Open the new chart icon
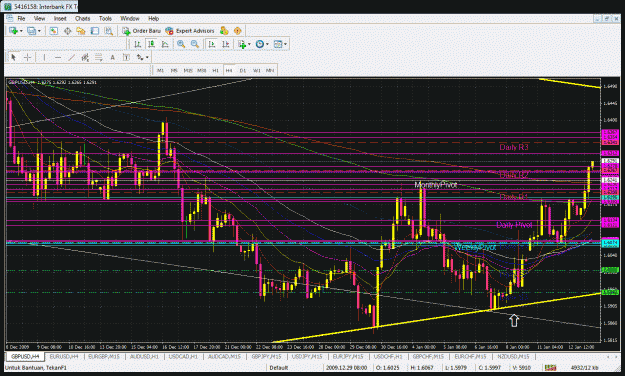The height and width of the screenshot is (376, 625). tap(13, 31)
